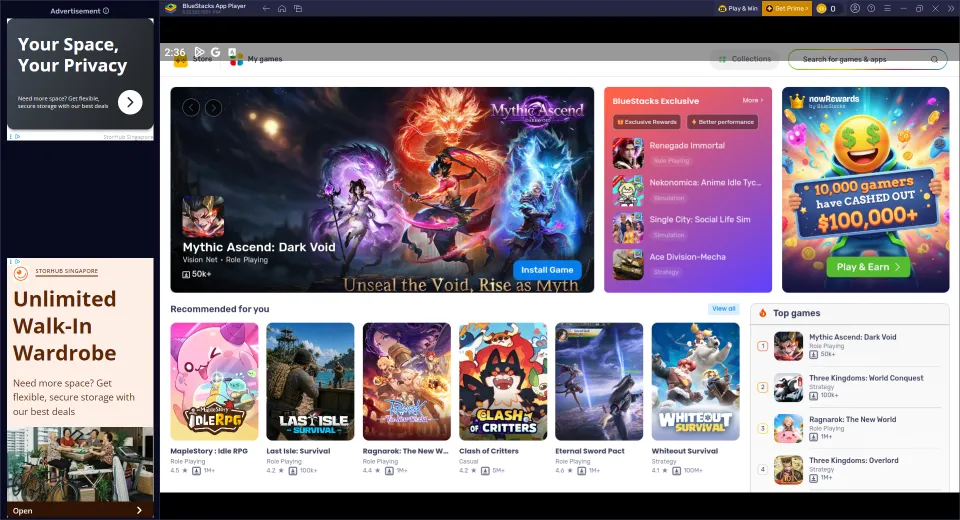
Task: Click the Google G icon in status bar
Action: (216, 52)
